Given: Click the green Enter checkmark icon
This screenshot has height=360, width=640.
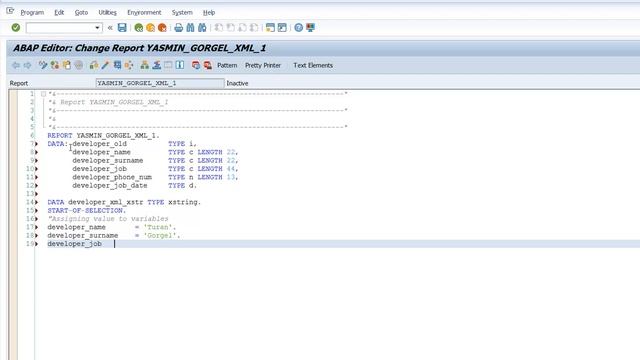Looking at the screenshot, I should 16,27.
